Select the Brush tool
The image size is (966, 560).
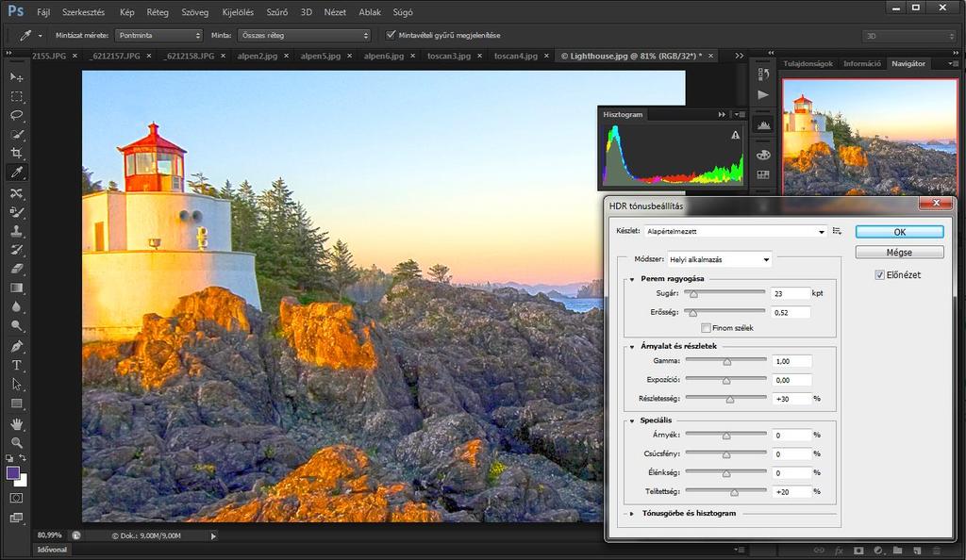tap(17, 212)
